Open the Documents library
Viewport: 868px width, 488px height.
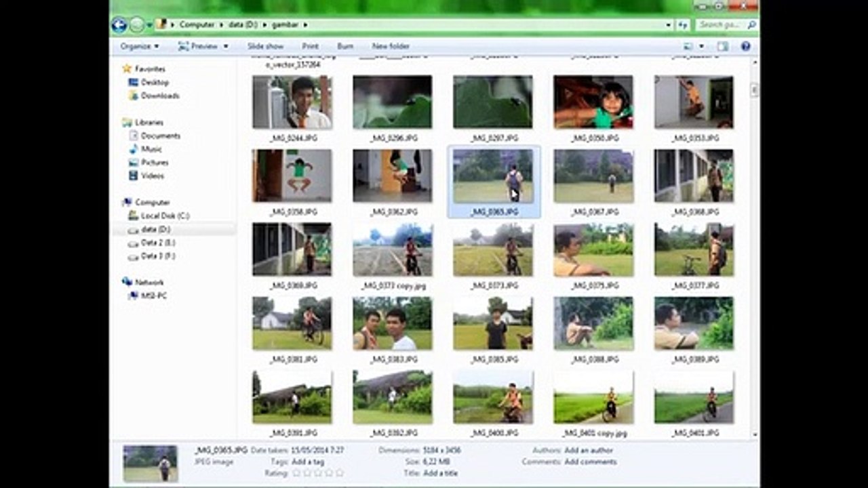click(x=155, y=136)
